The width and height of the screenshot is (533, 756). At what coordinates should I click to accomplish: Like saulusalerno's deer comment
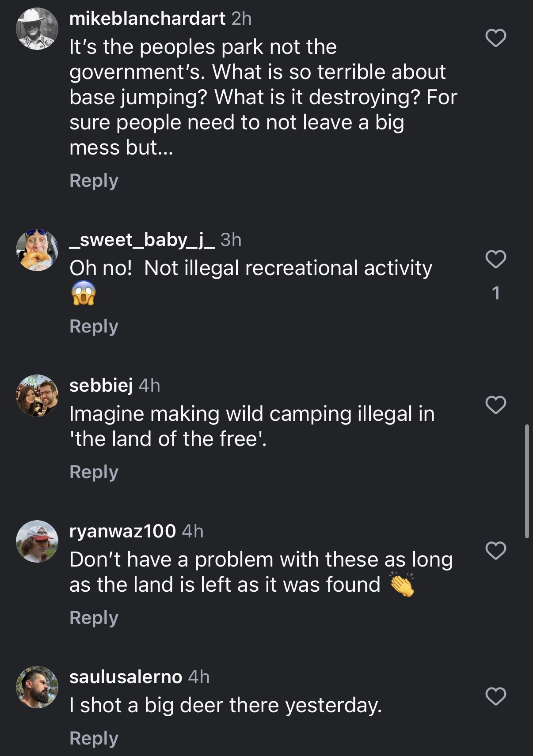pyautogui.click(x=495, y=696)
